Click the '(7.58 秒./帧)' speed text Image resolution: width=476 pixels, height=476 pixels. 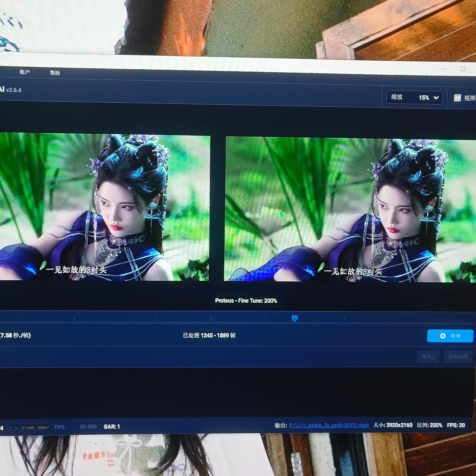tap(15, 335)
